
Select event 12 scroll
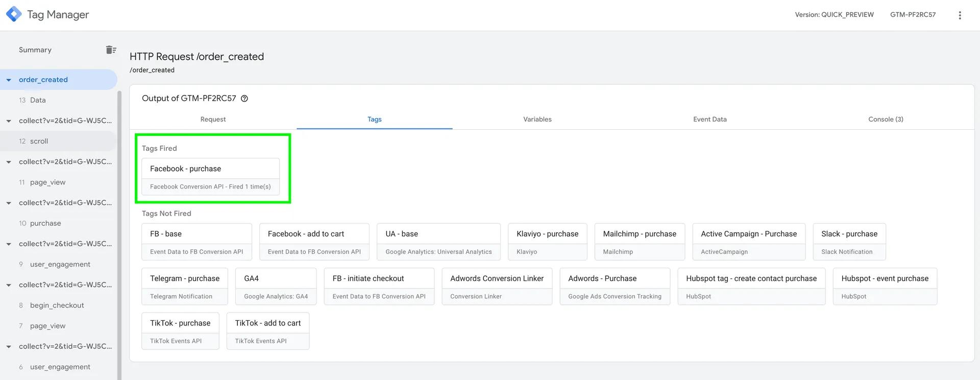click(x=59, y=141)
